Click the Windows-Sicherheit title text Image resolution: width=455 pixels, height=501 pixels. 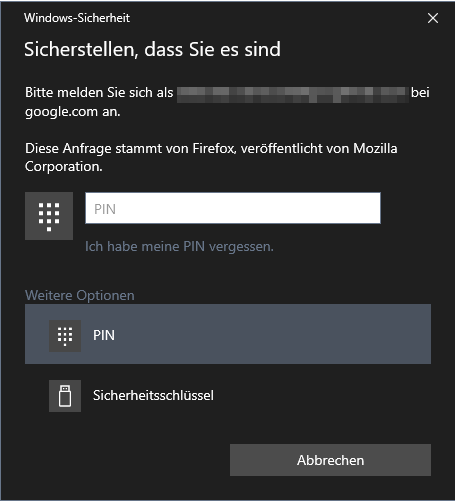pos(77,18)
